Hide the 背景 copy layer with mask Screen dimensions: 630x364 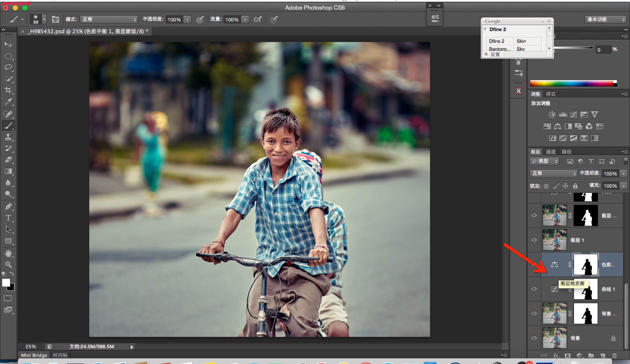coord(534,313)
